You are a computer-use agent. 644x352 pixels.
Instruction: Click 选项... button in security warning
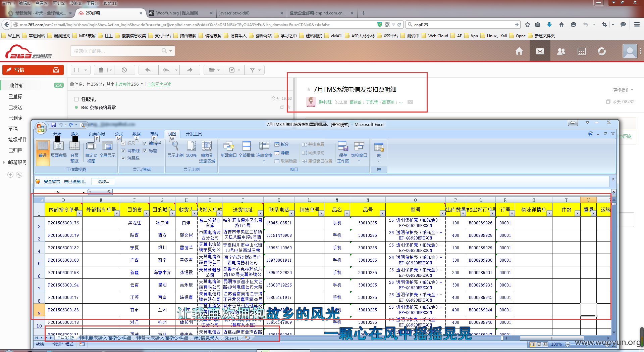[103, 181]
